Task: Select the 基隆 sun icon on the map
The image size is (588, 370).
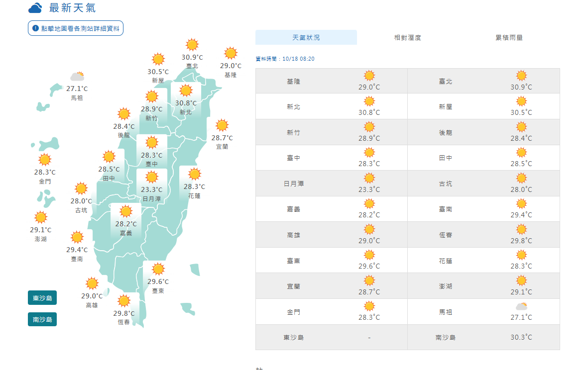Action: (x=231, y=53)
